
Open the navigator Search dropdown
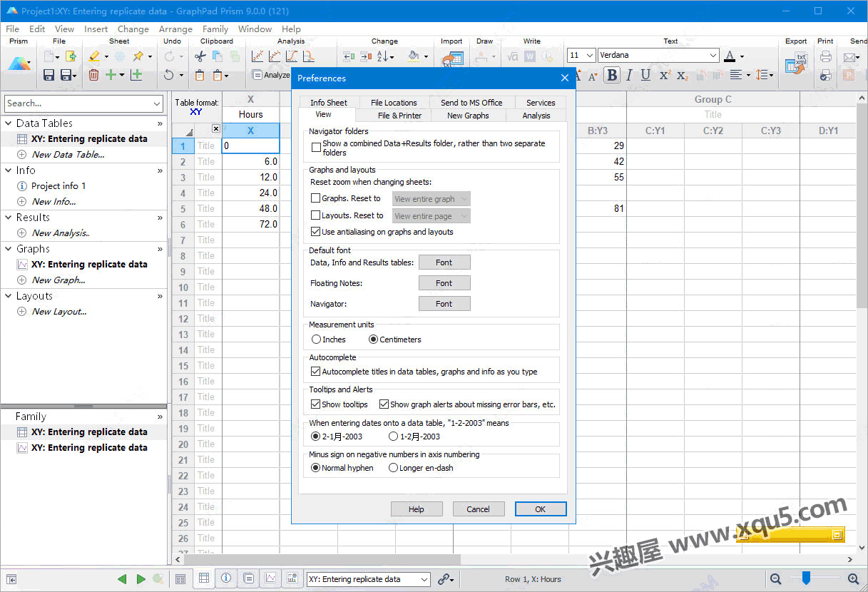[x=157, y=103]
